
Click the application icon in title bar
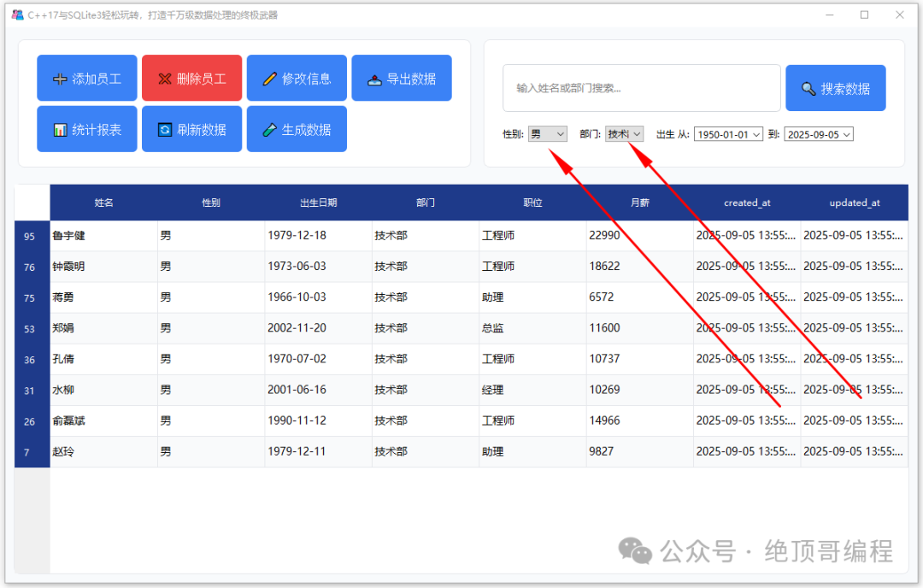point(18,15)
